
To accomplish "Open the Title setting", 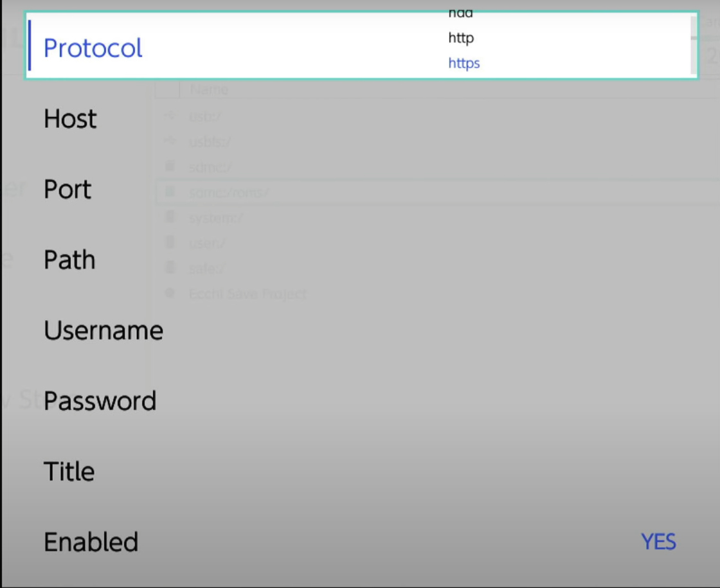I will pos(361,472).
